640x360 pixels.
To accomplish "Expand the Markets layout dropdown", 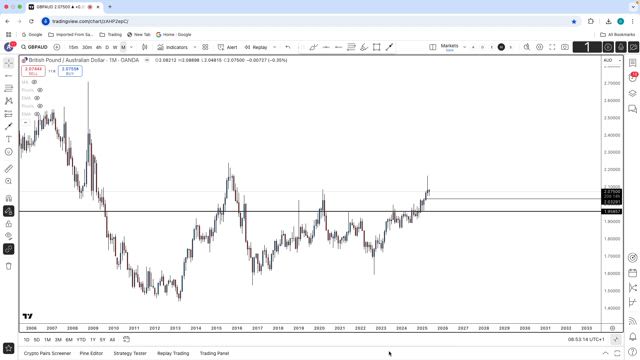I will [464, 47].
